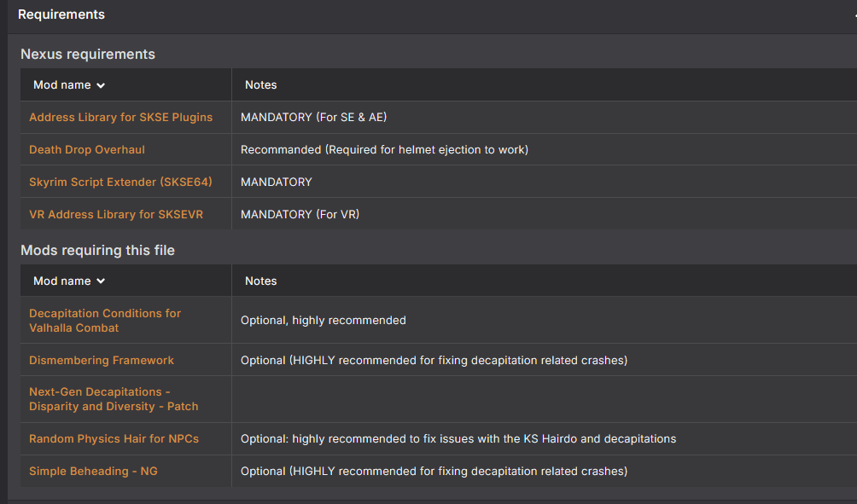Screen dimensions: 857x504
Task: Open Skyrim Script Extender (SKSE64) link
Action: coord(120,182)
